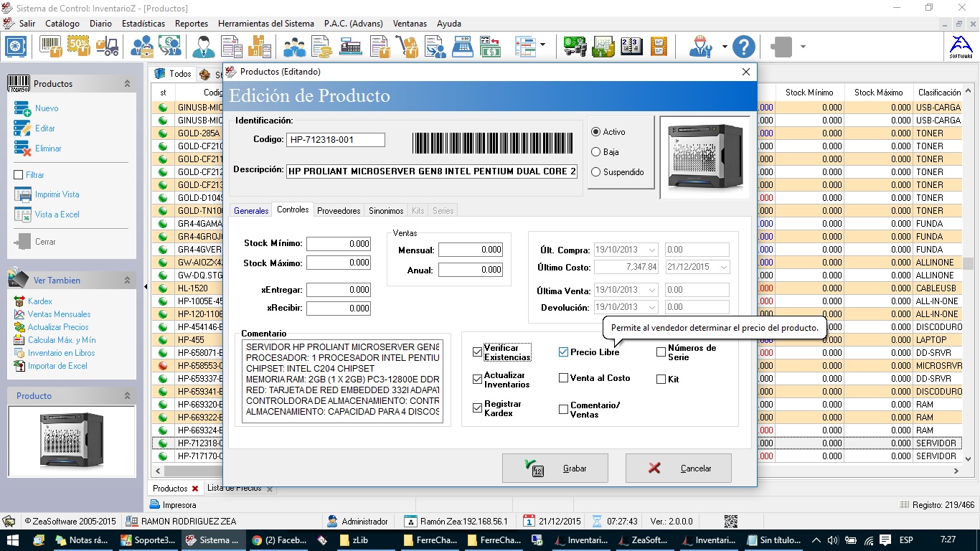The height and width of the screenshot is (551, 980).
Task: Toggle the Actualizar Inventarios checkbox
Action: [x=478, y=380]
